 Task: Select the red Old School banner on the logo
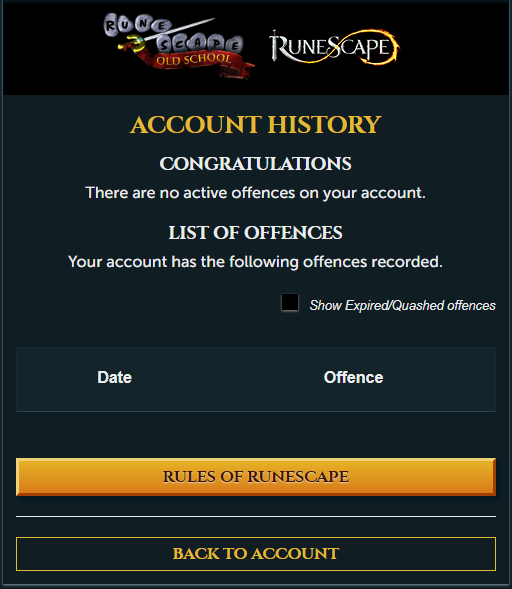[195, 62]
